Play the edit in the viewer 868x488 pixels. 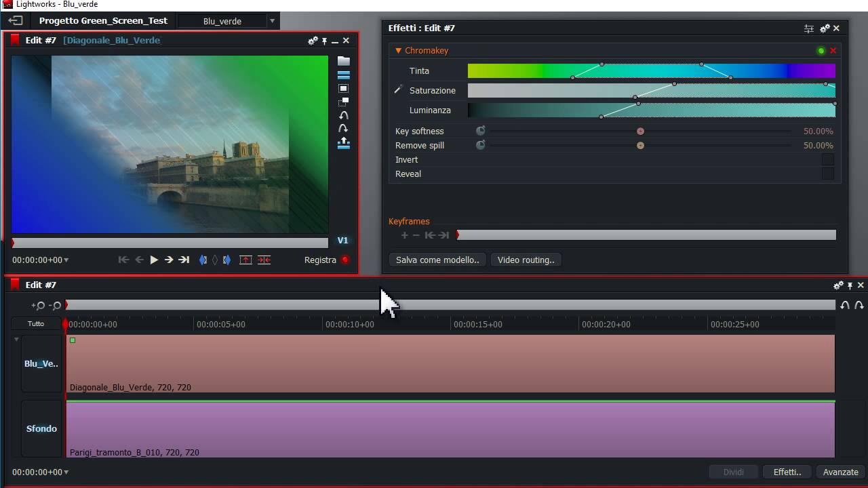click(x=154, y=260)
